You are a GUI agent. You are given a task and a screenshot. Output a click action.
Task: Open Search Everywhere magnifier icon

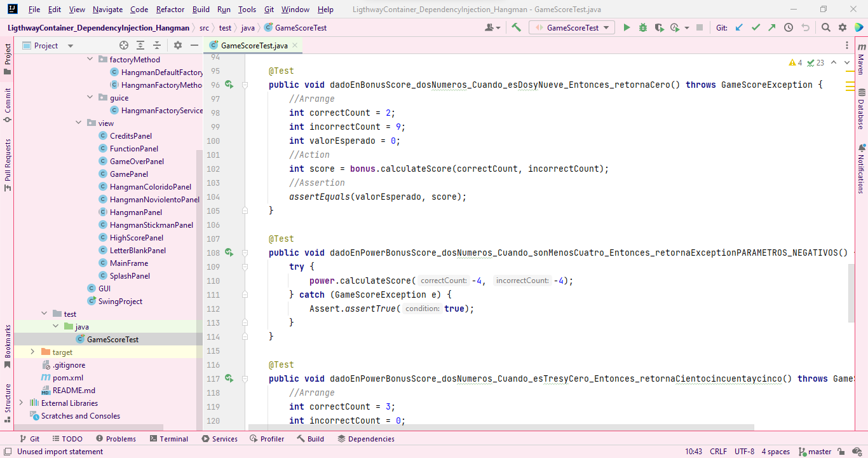click(x=825, y=27)
